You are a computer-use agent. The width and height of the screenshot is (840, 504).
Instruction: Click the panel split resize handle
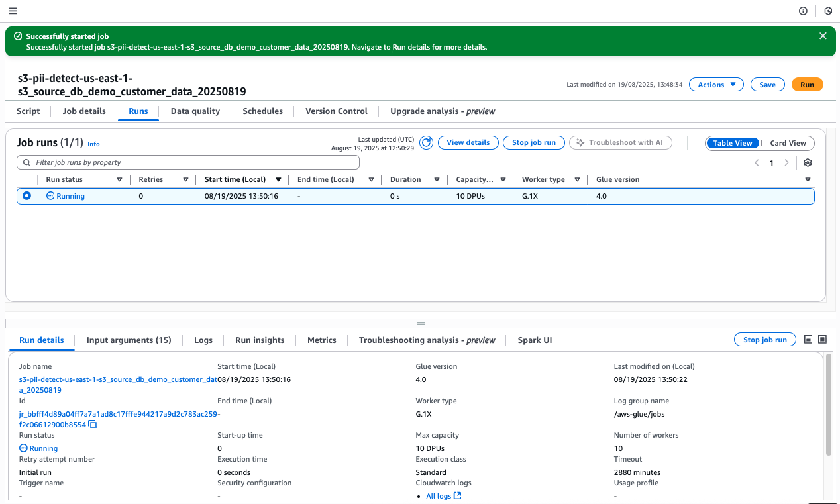pos(420,323)
